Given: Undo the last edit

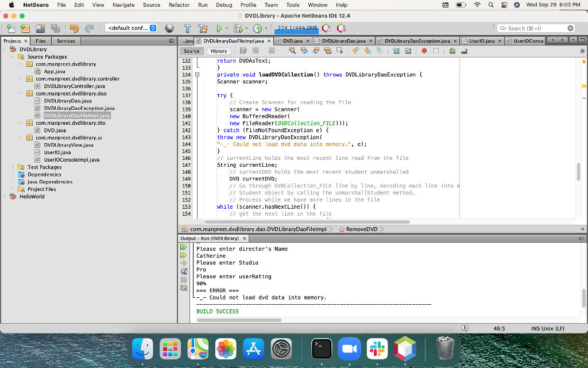Looking at the screenshot, I should pos(75,27).
